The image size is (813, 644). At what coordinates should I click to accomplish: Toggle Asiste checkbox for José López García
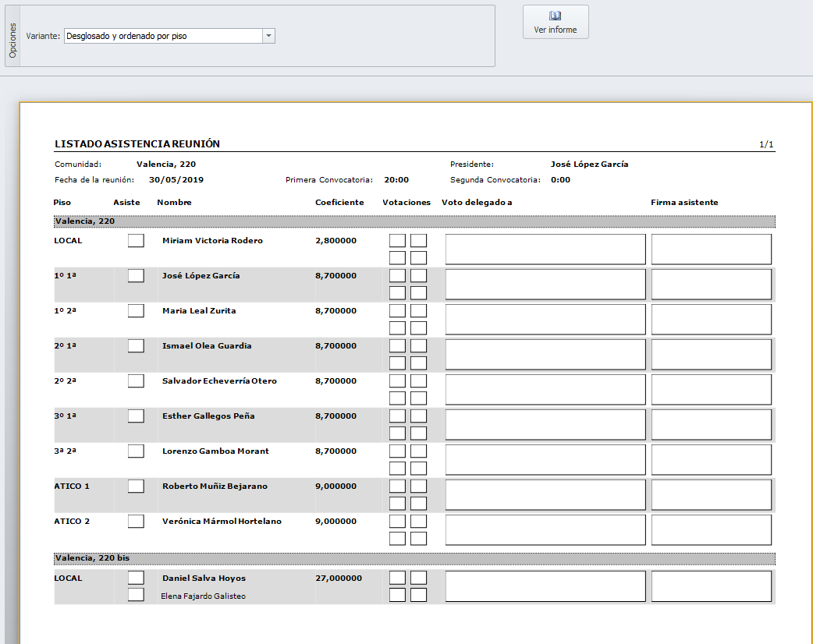click(136, 276)
